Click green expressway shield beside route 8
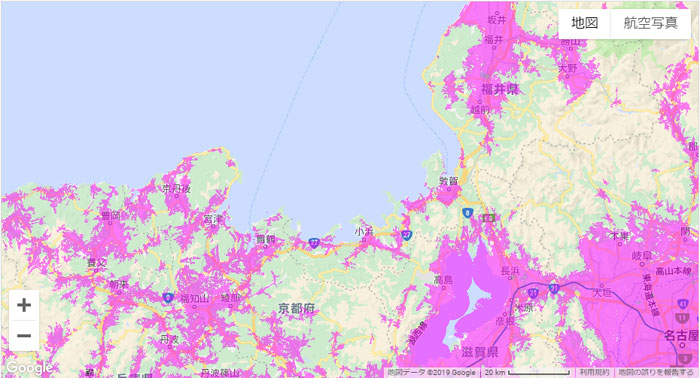 (489, 218)
